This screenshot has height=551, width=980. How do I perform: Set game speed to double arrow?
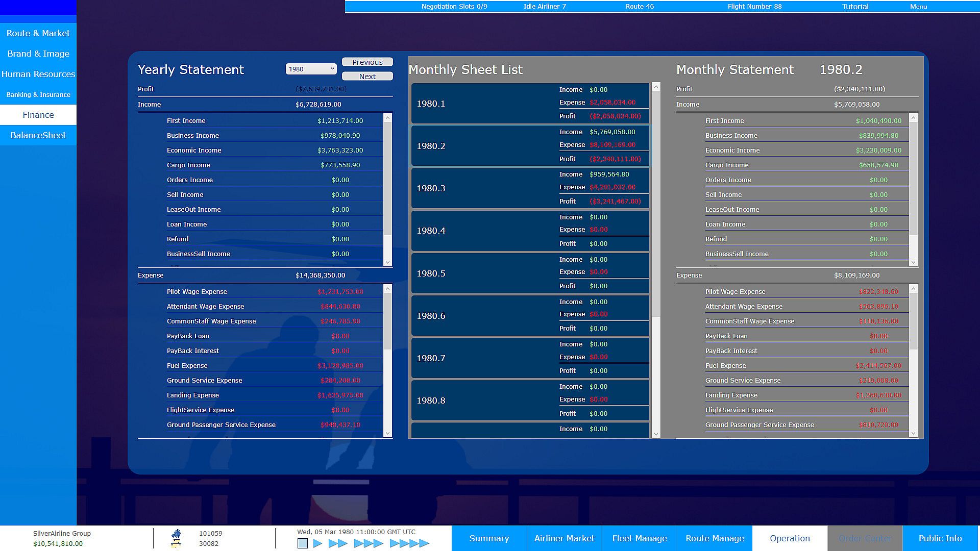(337, 543)
